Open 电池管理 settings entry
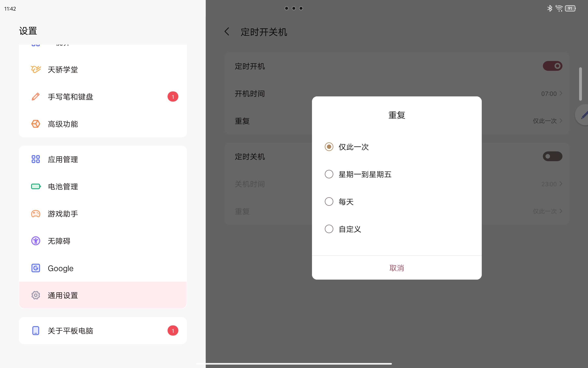This screenshot has width=588, height=368. [103, 186]
